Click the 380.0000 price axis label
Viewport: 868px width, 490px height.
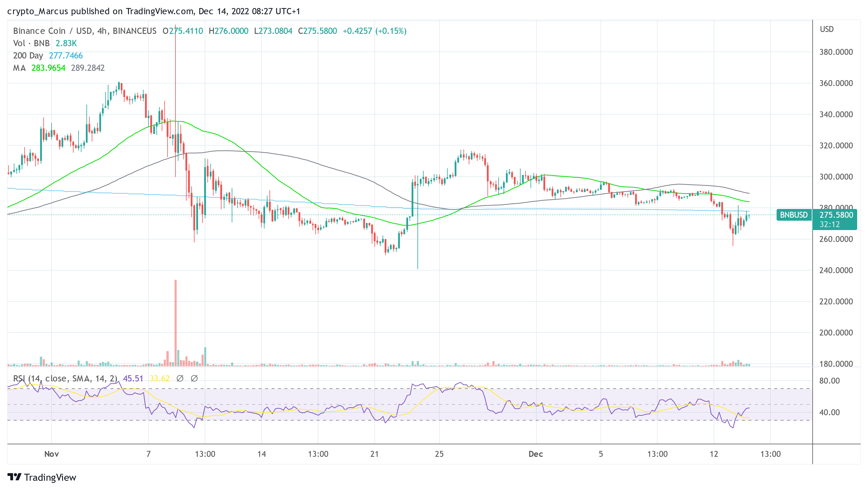coord(836,52)
